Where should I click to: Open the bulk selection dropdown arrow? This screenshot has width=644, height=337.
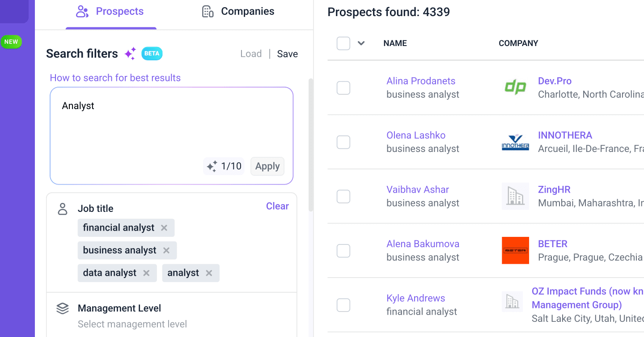(x=361, y=43)
